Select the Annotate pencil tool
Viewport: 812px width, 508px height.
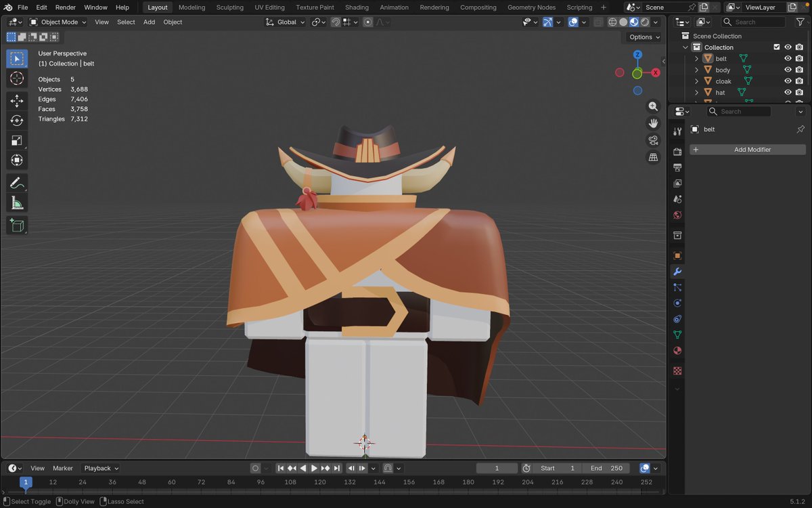(17, 183)
